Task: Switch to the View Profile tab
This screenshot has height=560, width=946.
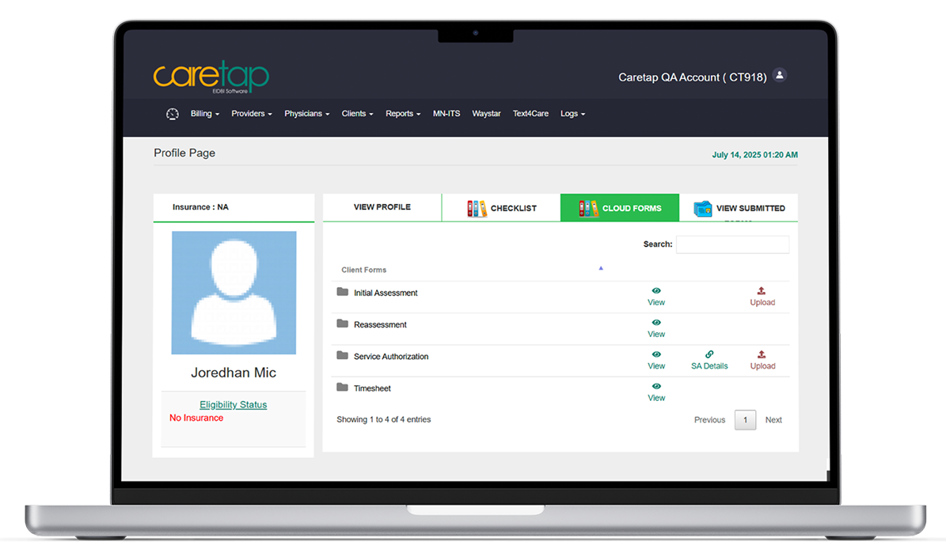Action: click(382, 206)
